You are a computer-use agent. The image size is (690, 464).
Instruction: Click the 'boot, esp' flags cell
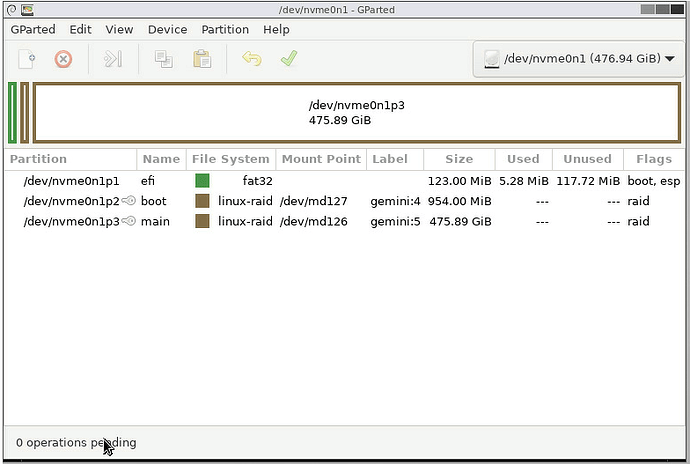pos(653,181)
